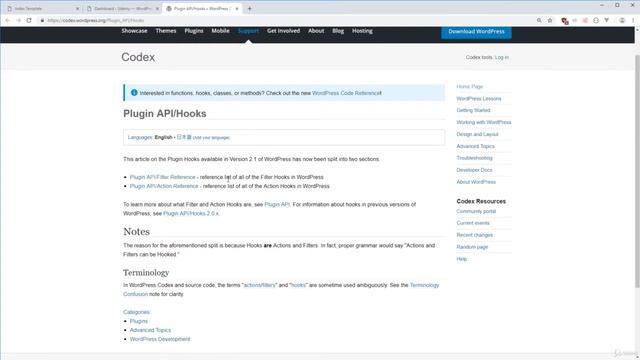Open the Hosting nav item
Screen dimensions: 640x360
click(x=362, y=31)
